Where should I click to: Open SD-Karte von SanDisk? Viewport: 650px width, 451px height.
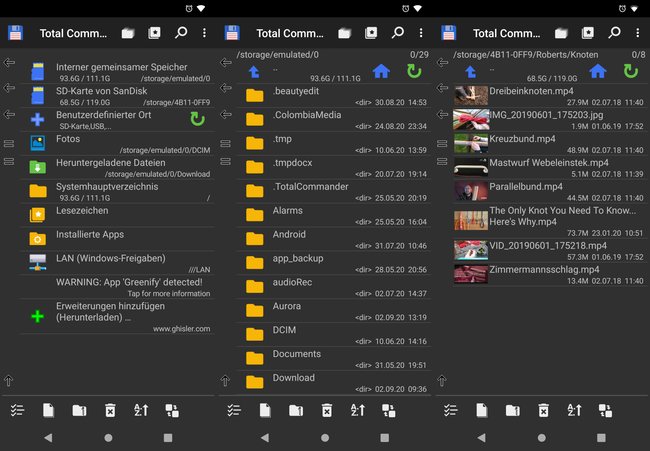coord(117,96)
